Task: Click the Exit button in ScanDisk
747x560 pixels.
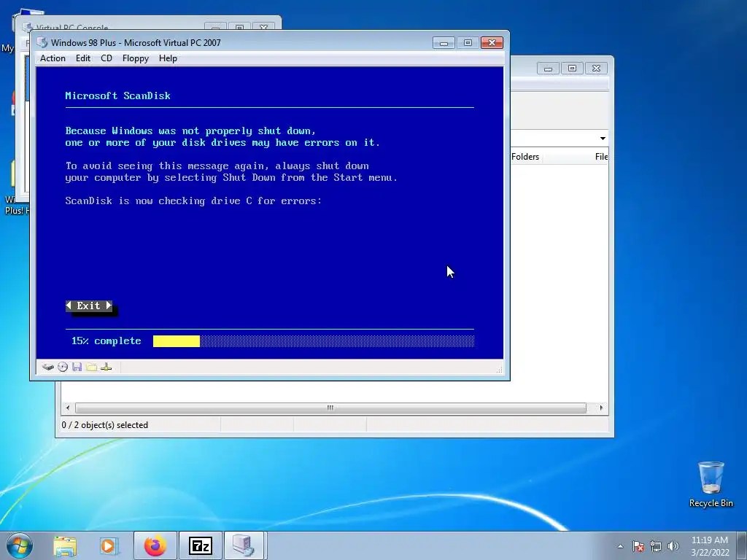Action: 89,306
